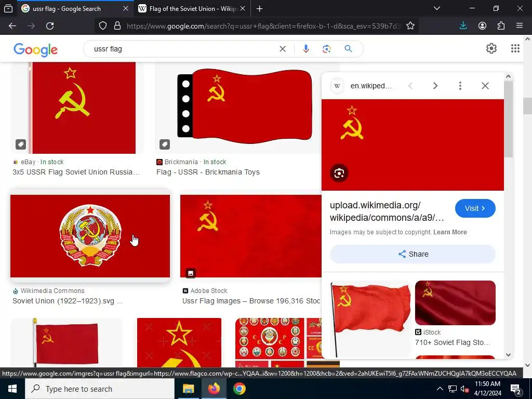Click the Visit button
This screenshot has width=532, height=399.
pyautogui.click(x=475, y=208)
